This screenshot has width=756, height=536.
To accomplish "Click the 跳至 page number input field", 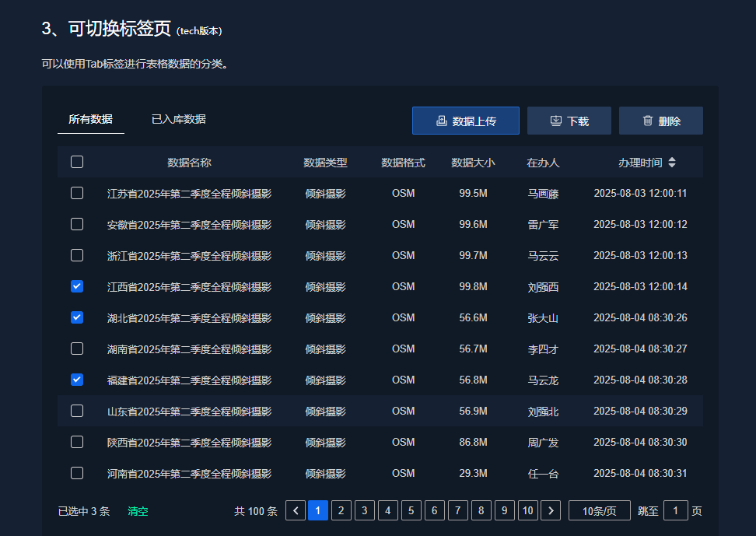I will coord(675,511).
